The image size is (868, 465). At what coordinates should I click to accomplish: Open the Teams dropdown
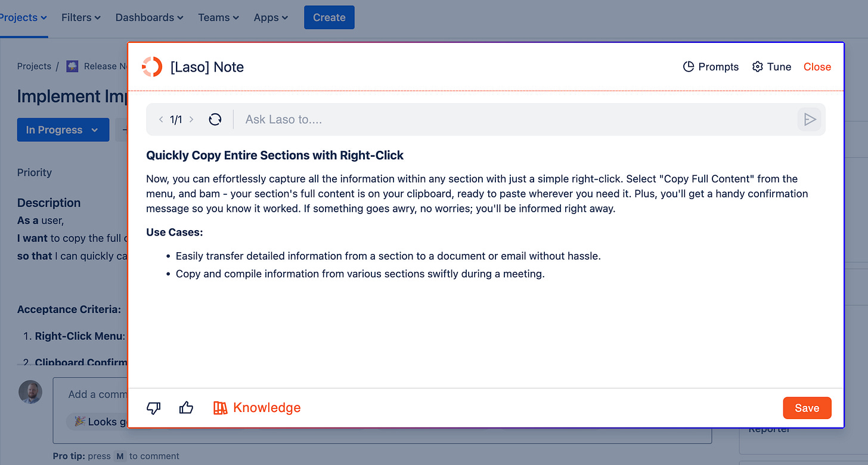pyautogui.click(x=219, y=17)
